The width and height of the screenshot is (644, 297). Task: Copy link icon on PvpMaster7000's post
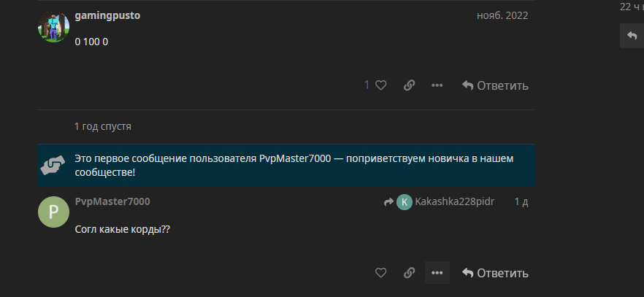click(409, 273)
